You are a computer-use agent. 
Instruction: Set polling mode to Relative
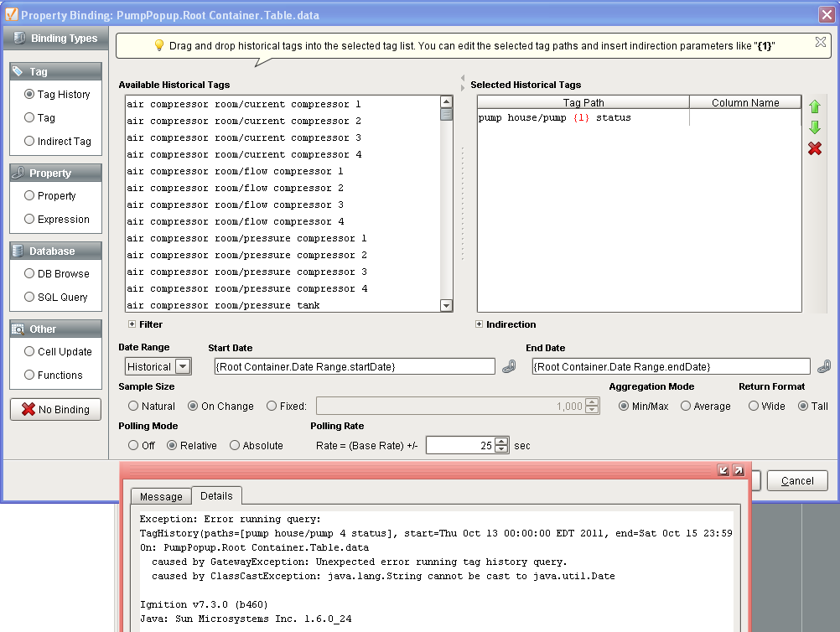pos(192,446)
